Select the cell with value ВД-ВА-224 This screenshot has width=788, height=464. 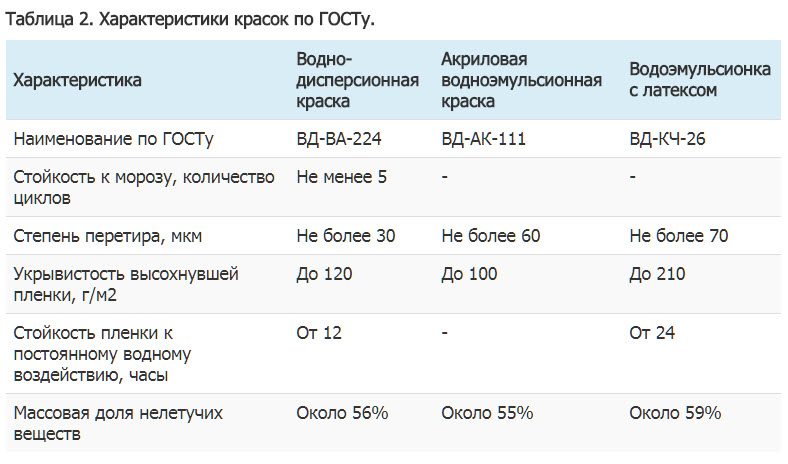[x=339, y=139]
